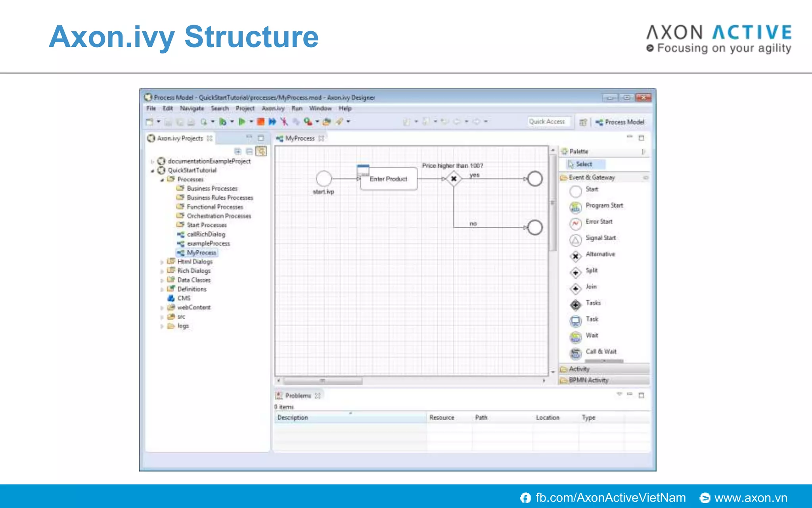Pick Signal Start in the palette
This screenshot has height=508, width=812.
click(x=593, y=239)
